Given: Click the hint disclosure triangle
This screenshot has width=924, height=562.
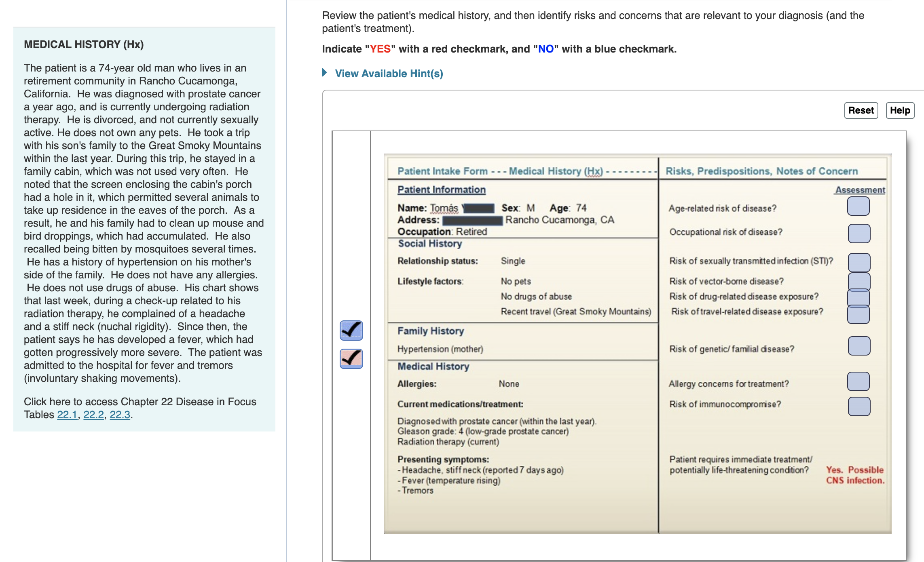Looking at the screenshot, I should (x=324, y=73).
